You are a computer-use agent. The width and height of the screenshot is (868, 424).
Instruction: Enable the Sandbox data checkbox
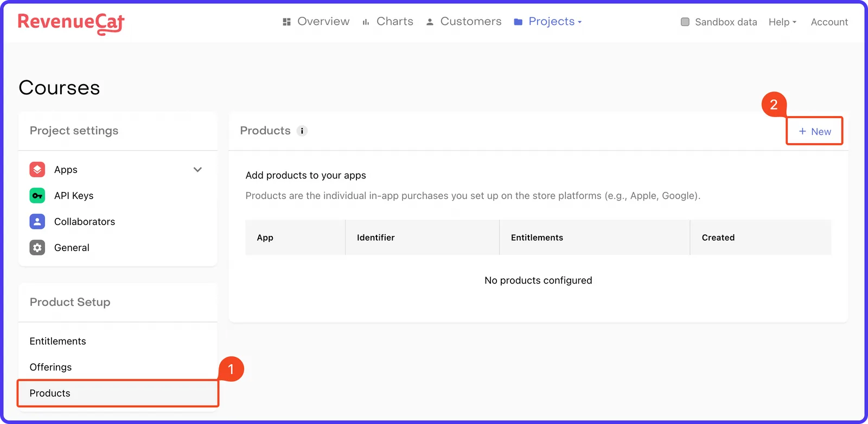tap(685, 22)
